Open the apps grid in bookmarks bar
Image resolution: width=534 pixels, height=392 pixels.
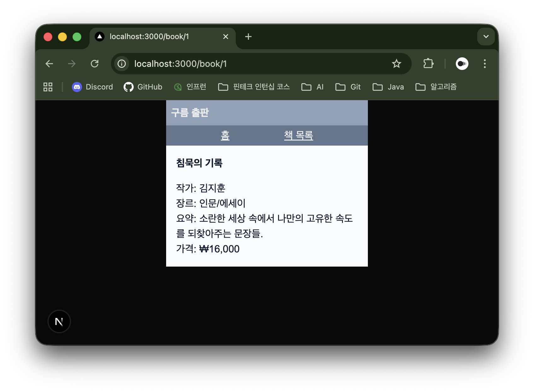point(48,87)
